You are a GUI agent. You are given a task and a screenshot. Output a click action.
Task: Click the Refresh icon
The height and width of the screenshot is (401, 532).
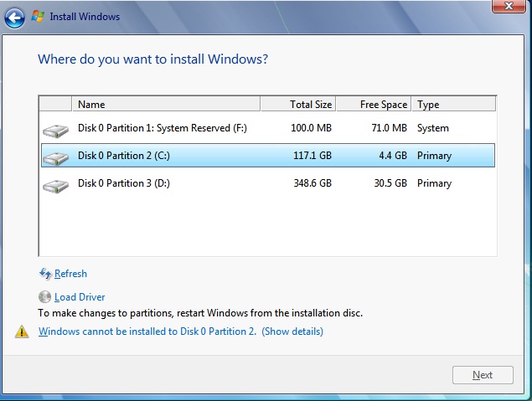pos(45,274)
